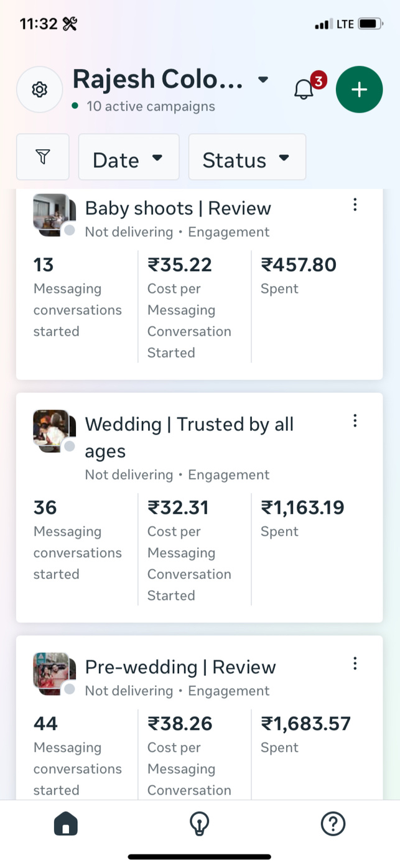Tap the Pre-wedding campaign thumbnail

tap(52, 673)
